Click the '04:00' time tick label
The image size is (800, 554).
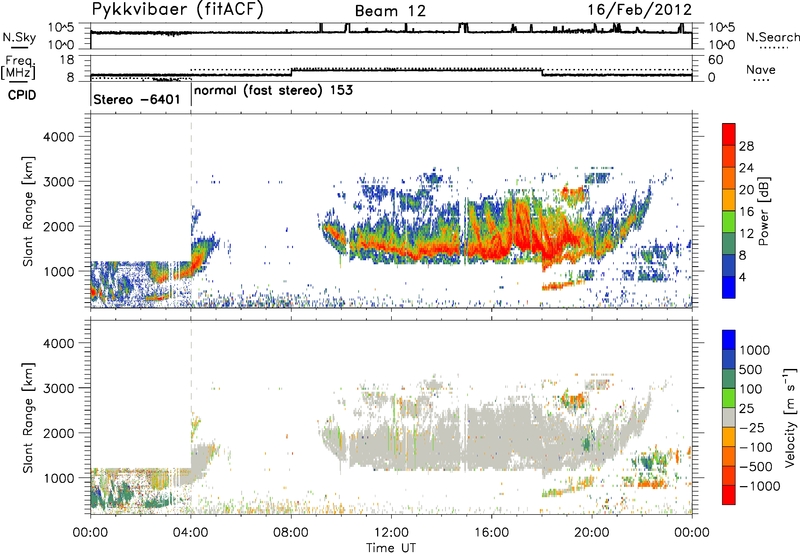coord(191,533)
